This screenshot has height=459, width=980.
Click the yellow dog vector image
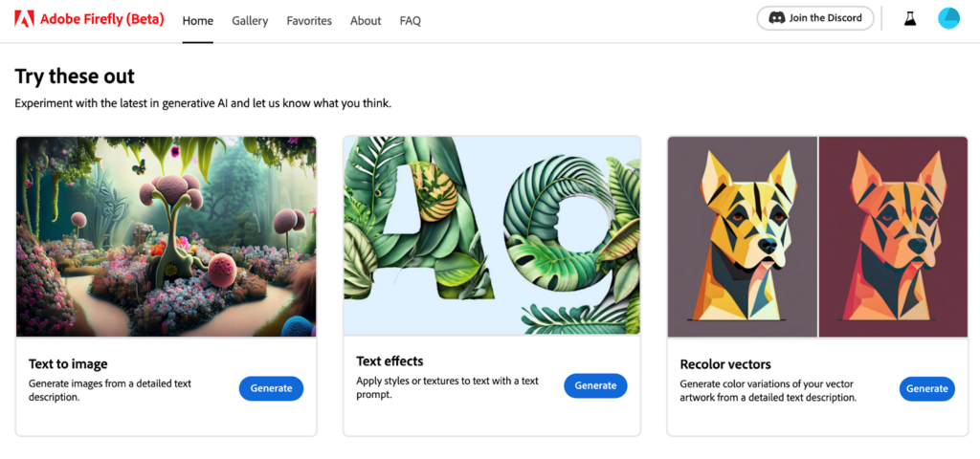[742, 236]
